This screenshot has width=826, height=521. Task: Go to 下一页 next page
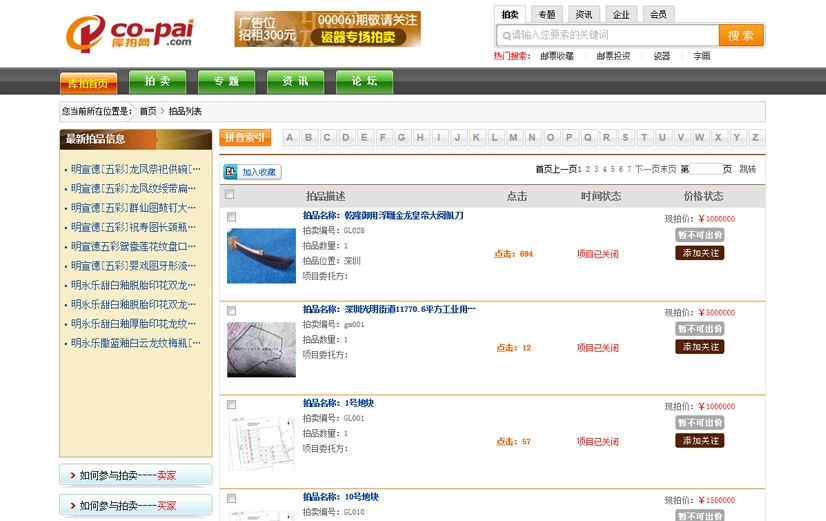click(x=646, y=170)
